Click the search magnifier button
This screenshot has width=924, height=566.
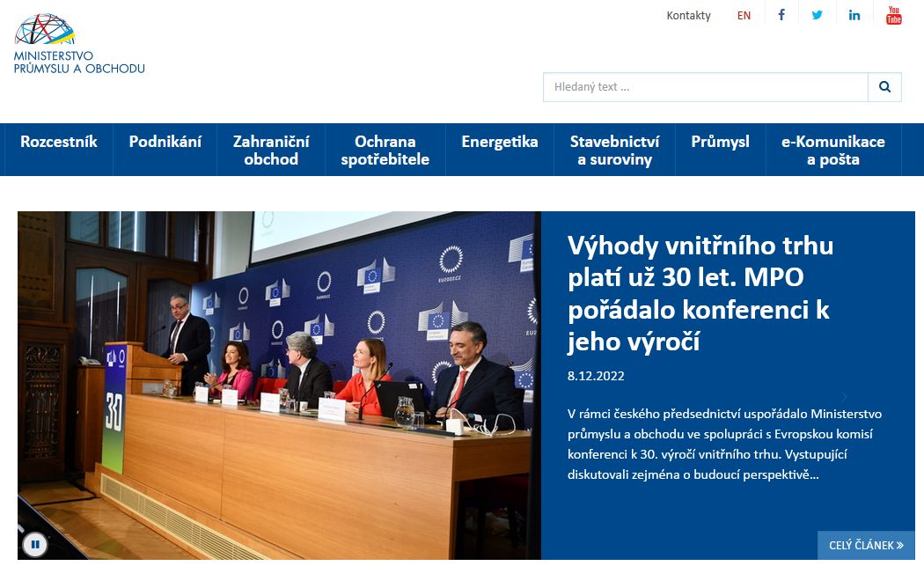[x=884, y=86]
